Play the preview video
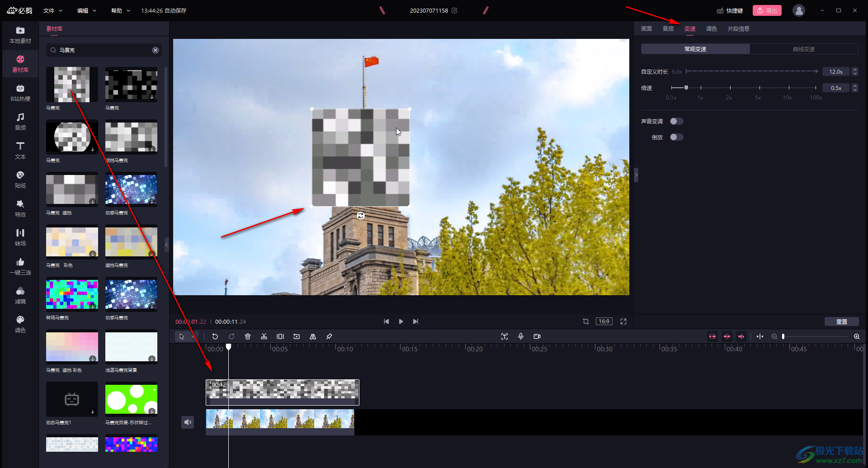Viewport: 868px width, 468px height. point(401,321)
